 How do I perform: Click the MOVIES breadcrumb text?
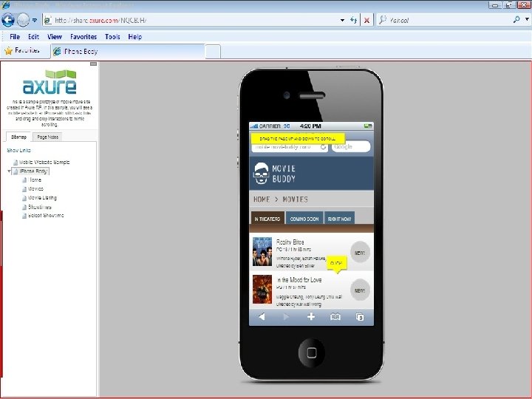(x=295, y=199)
